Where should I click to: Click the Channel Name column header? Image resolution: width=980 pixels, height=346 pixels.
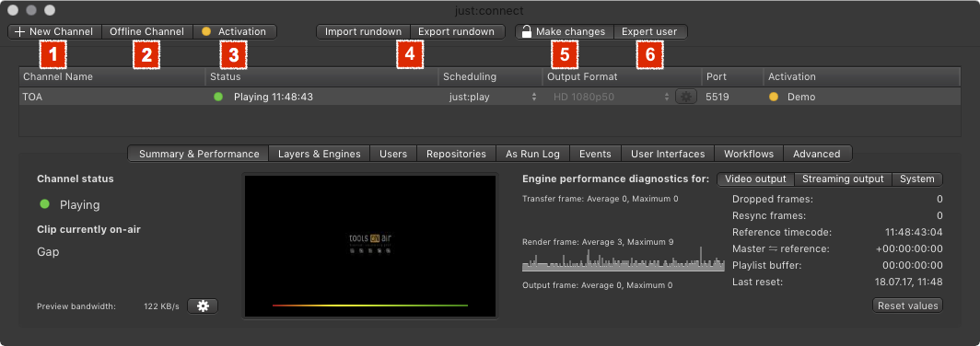click(112, 76)
